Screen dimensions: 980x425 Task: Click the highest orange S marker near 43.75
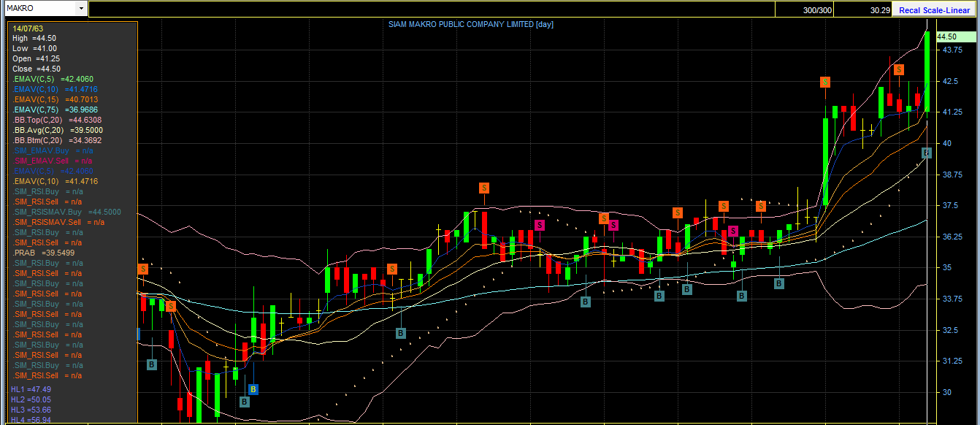tap(899, 70)
